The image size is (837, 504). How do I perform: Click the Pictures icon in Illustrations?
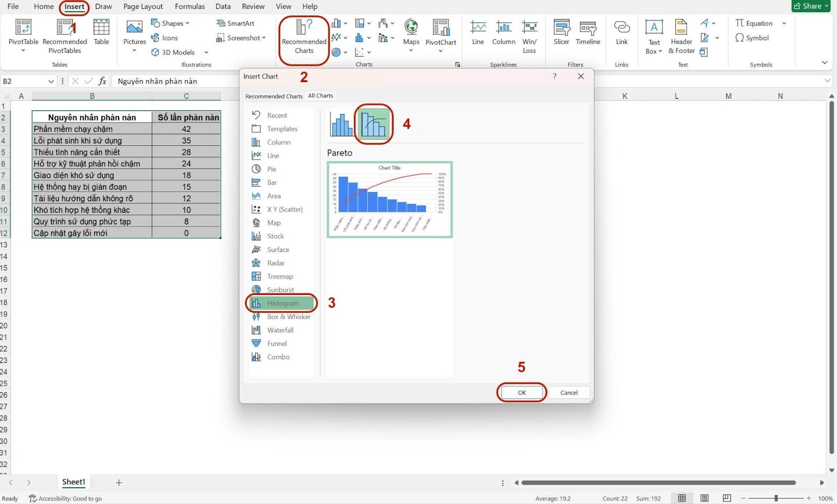(134, 32)
